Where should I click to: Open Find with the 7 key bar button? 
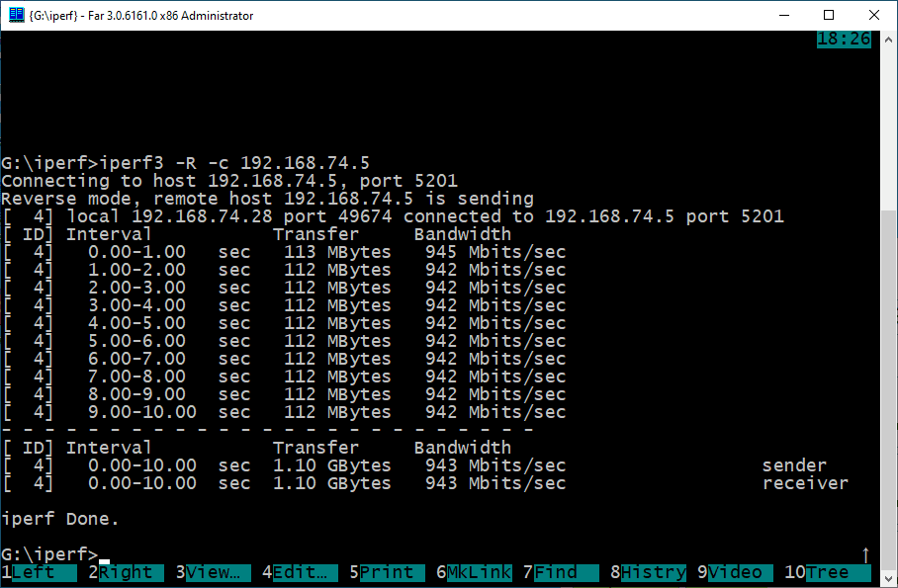coord(561,572)
